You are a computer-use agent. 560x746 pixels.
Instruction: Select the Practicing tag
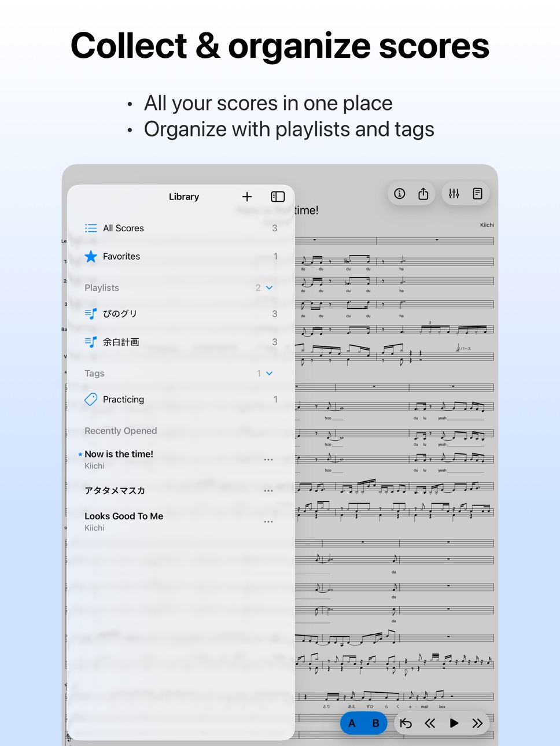(x=181, y=399)
